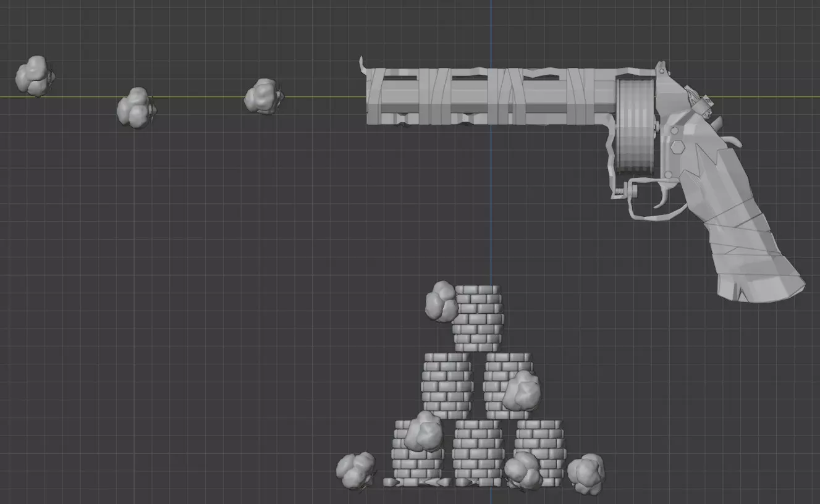The width and height of the screenshot is (820, 504).
Task: Select the bottom-row left brick barrel
Action: point(417,453)
